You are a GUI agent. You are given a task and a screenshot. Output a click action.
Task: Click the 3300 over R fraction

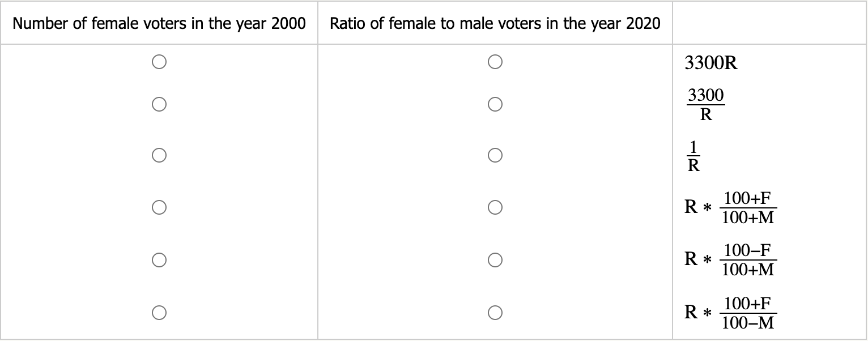(705, 105)
